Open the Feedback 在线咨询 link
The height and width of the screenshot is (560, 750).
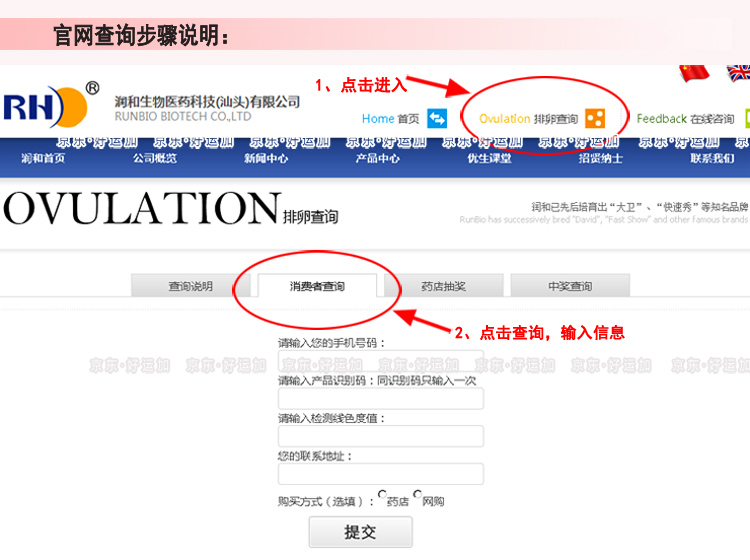coord(685,119)
